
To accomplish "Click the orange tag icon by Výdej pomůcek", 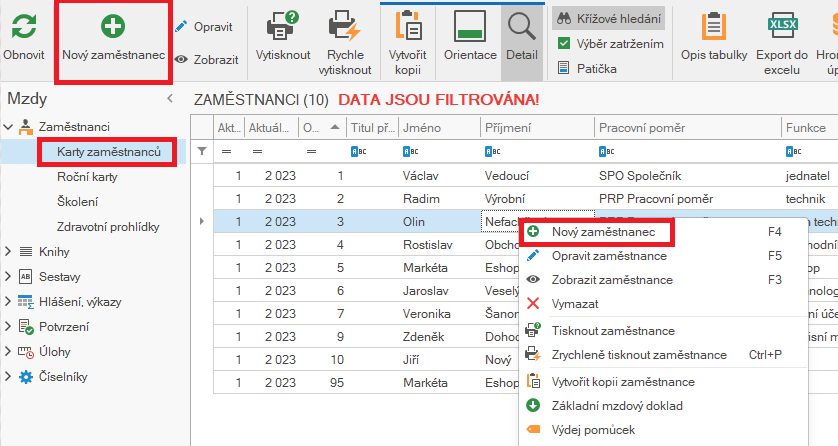I will tap(533, 429).
